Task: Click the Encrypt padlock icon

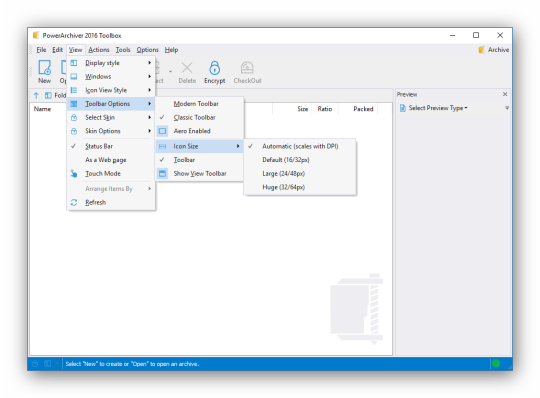Action: pos(215,67)
